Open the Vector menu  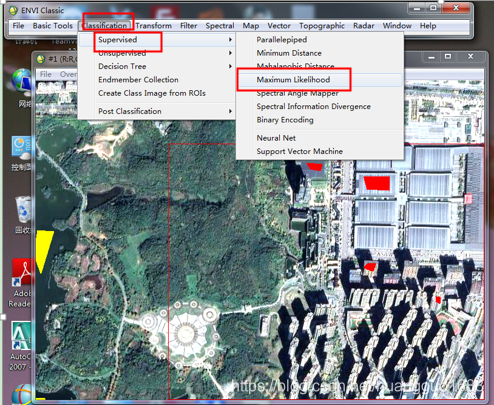click(279, 26)
